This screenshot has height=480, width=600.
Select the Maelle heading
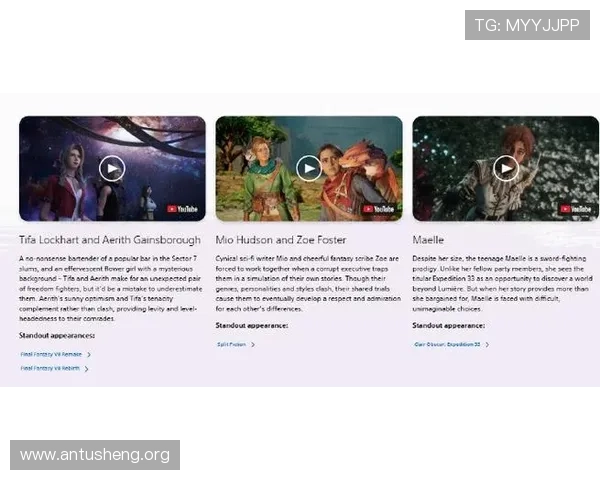[430, 240]
